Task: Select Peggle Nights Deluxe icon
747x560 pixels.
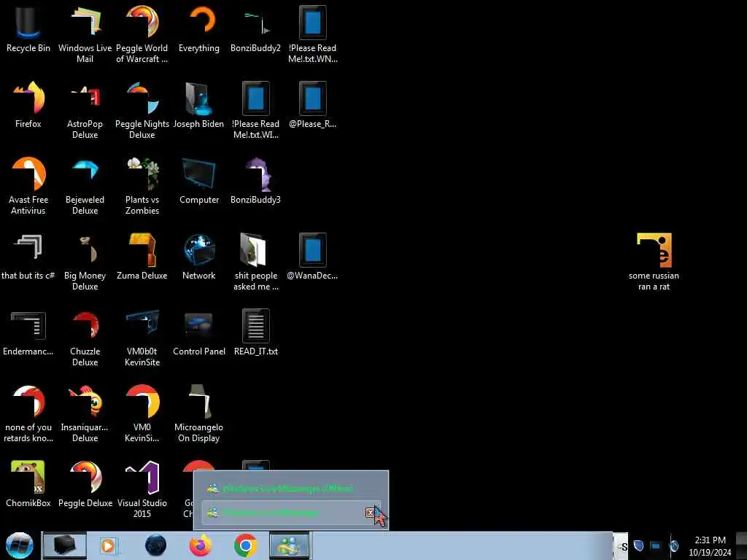Action: pos(142,111)
